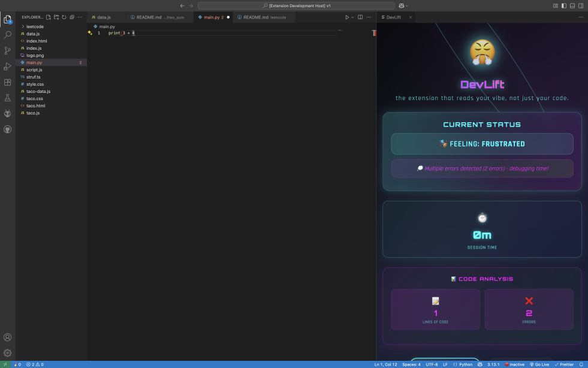Toggle the secondary side bar
The width and height of the screenshot is (588, 368).
tap(581, 5)
